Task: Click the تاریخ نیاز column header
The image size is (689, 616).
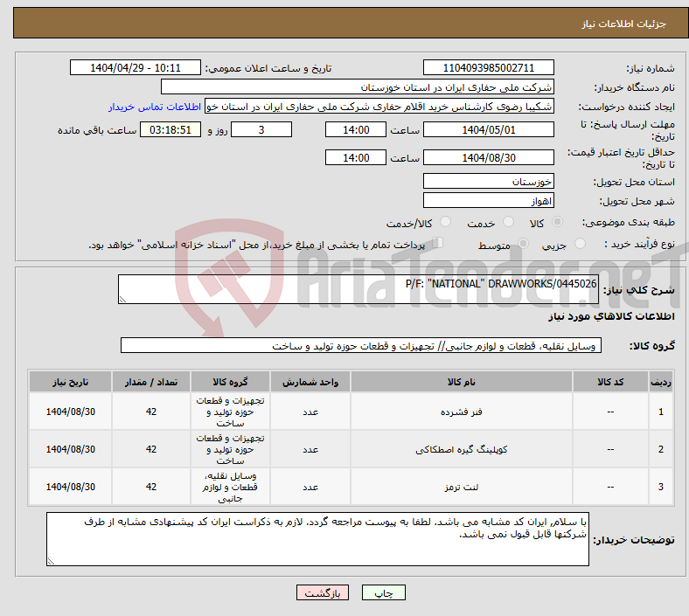Action: point(70,382)
